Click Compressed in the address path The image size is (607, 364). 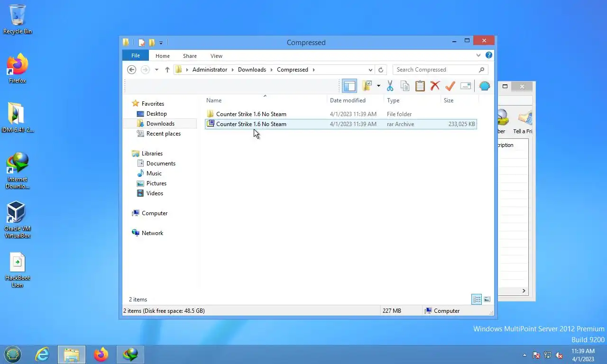293,70
